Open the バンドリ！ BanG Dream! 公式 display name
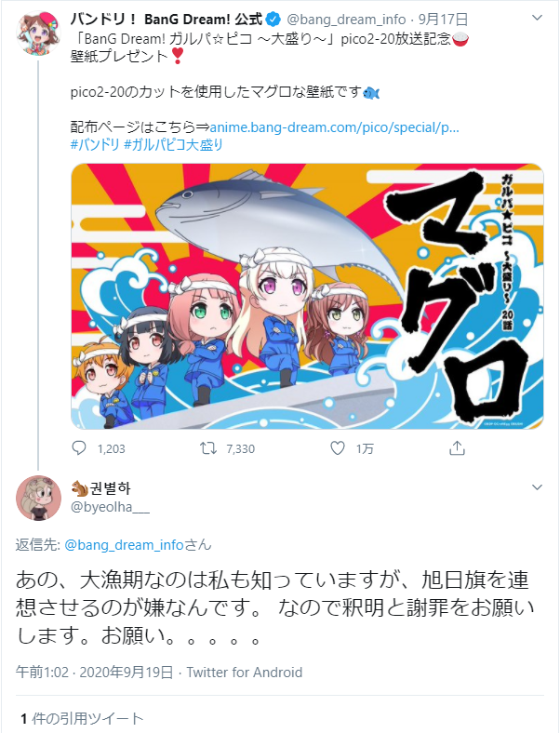The image size is (560, 733). pos(166,20)
